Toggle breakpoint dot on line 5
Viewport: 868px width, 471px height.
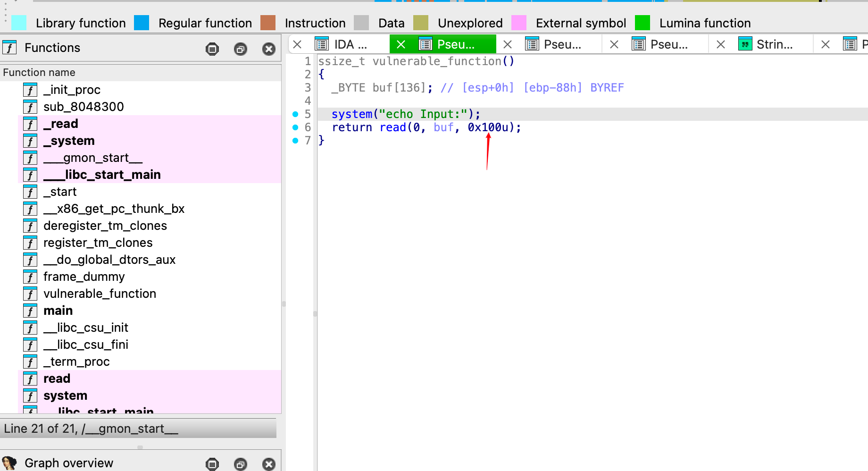pos(295,114)
